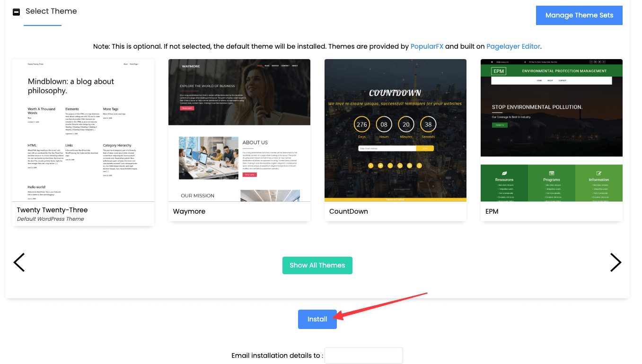Click the EPM theme name label

click(492, 211)
